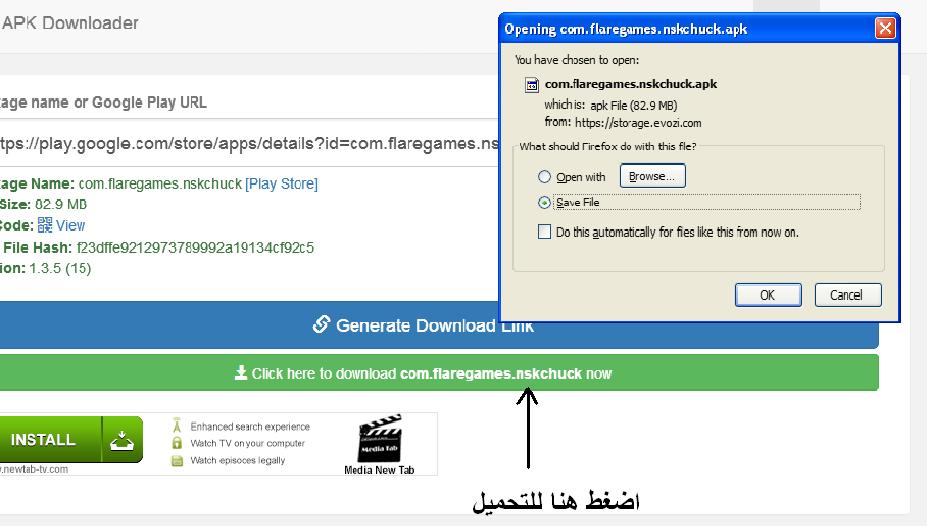Confirm download with the OK button

(x=767, y=295)
